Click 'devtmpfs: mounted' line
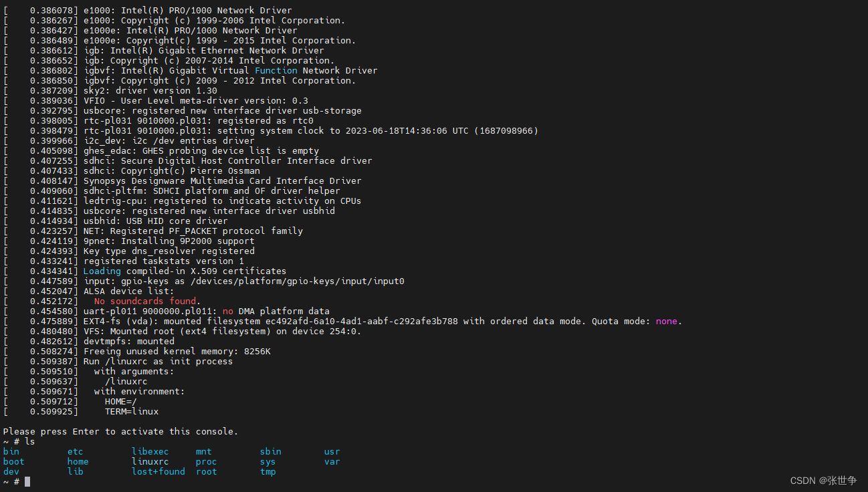The width and height of the screenshot is (868, 492). (x=129, y=342)
